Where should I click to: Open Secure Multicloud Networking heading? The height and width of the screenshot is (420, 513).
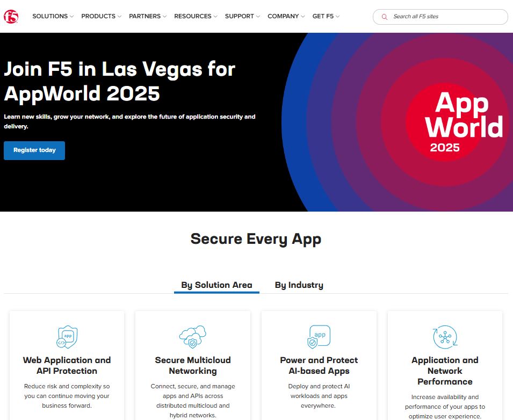point(193,365)
